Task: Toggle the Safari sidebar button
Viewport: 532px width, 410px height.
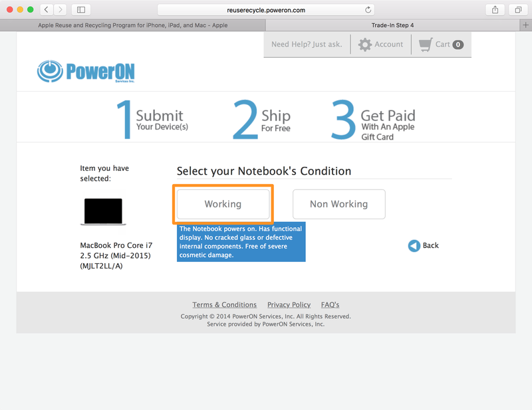Action: tap(81, 9)
